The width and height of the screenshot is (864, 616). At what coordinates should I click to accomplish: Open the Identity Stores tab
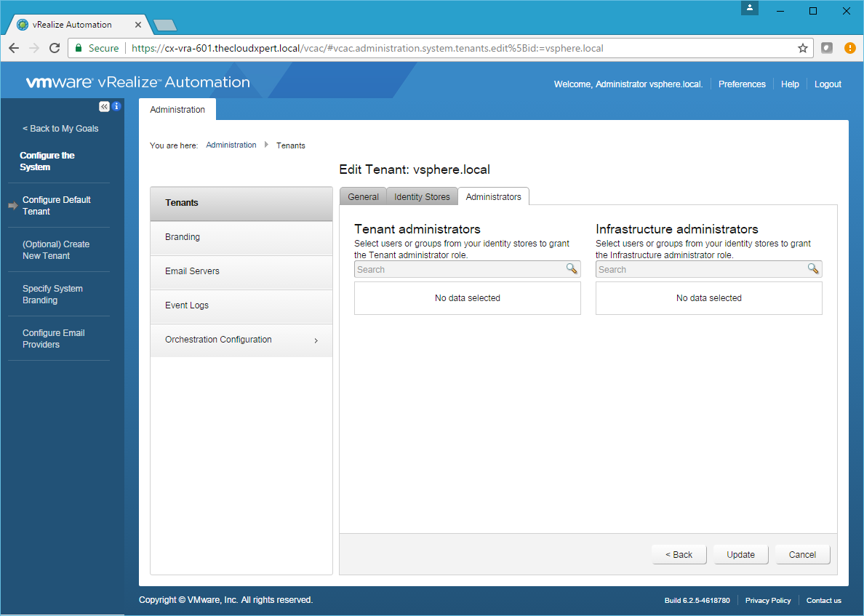tap(422, 197)
